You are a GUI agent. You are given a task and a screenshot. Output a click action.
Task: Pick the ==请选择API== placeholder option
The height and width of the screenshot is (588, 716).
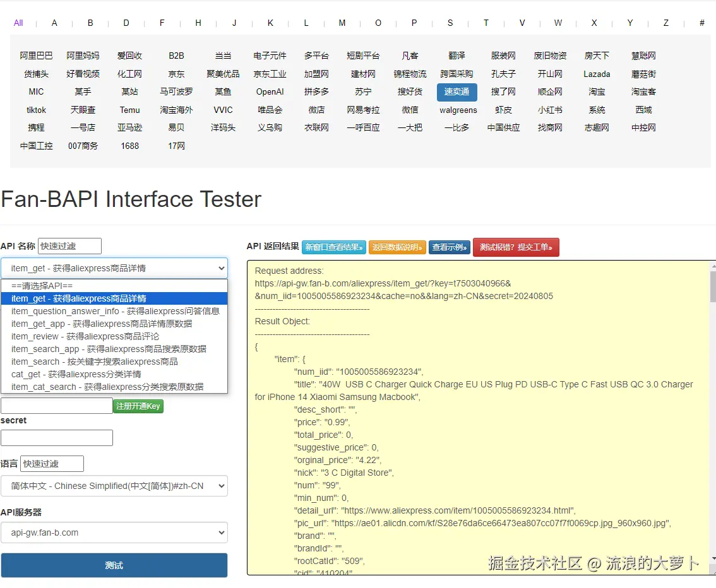[x=114, y=286]
